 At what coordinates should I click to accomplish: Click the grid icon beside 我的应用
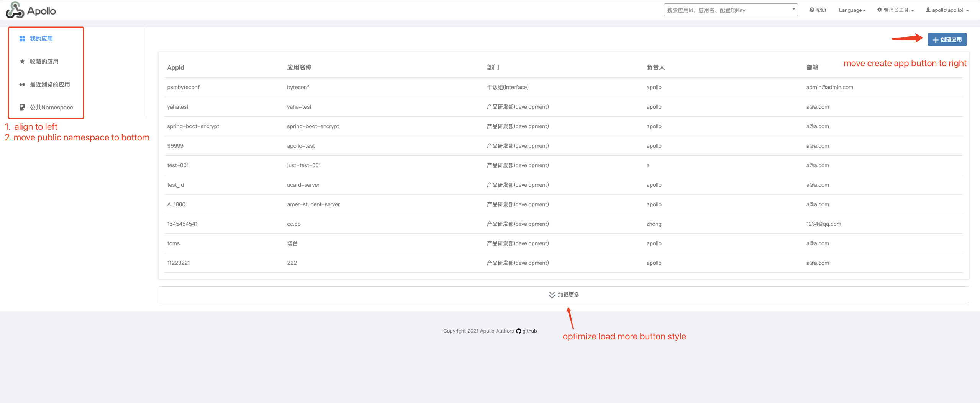tap(22, 39)
